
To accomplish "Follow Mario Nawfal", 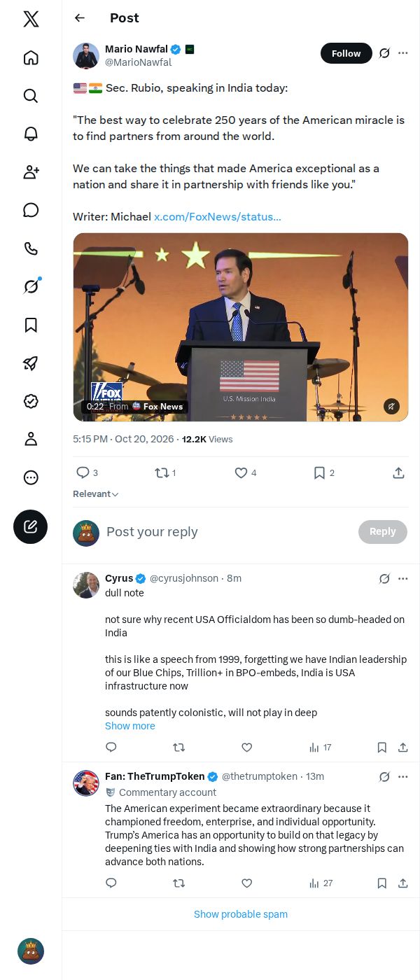I will point(346,53).
